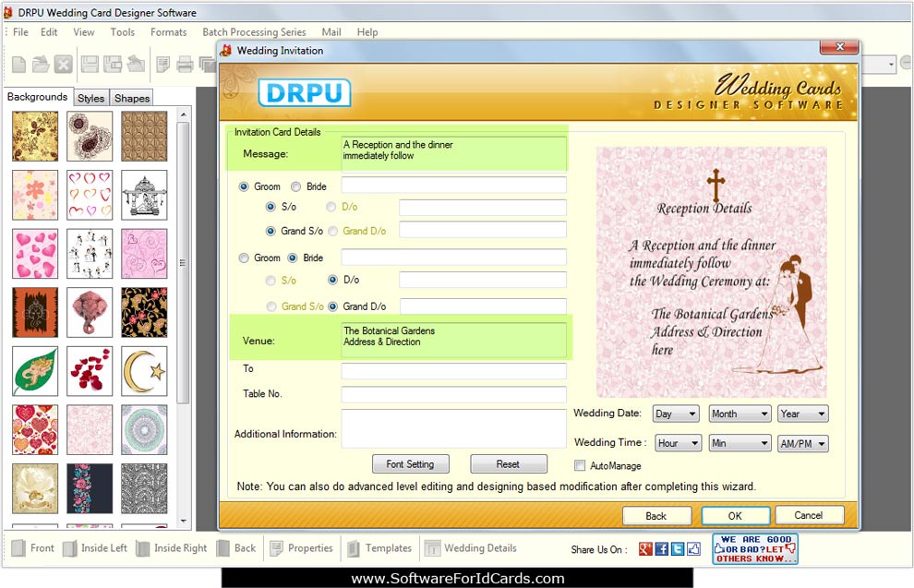Select the paisley flower background
The width and height of the screenshot is (914, 588).
point(90,136)
